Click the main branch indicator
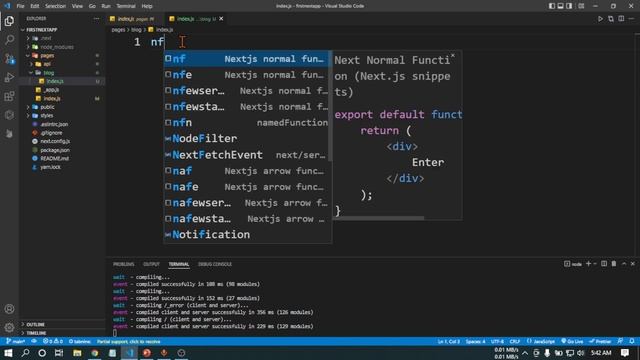 click(16, 341)
